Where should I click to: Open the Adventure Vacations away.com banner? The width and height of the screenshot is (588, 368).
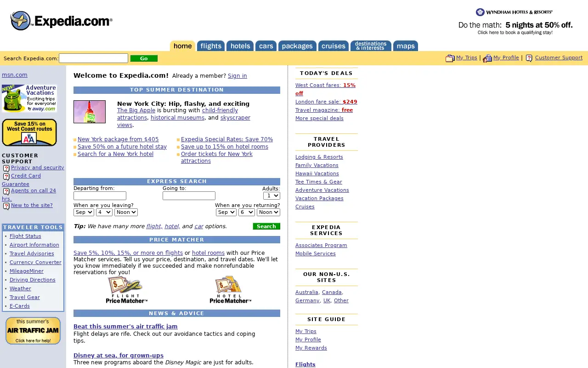pos(29,98)
